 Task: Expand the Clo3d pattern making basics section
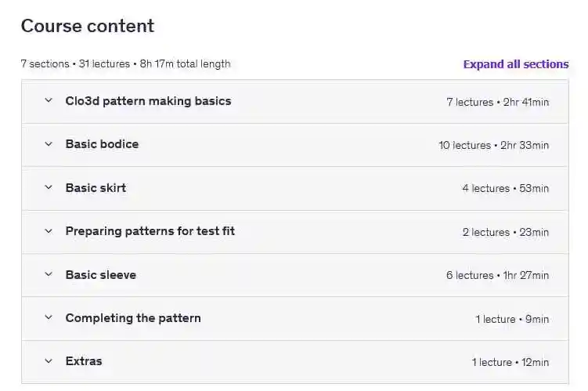[148, 101]
